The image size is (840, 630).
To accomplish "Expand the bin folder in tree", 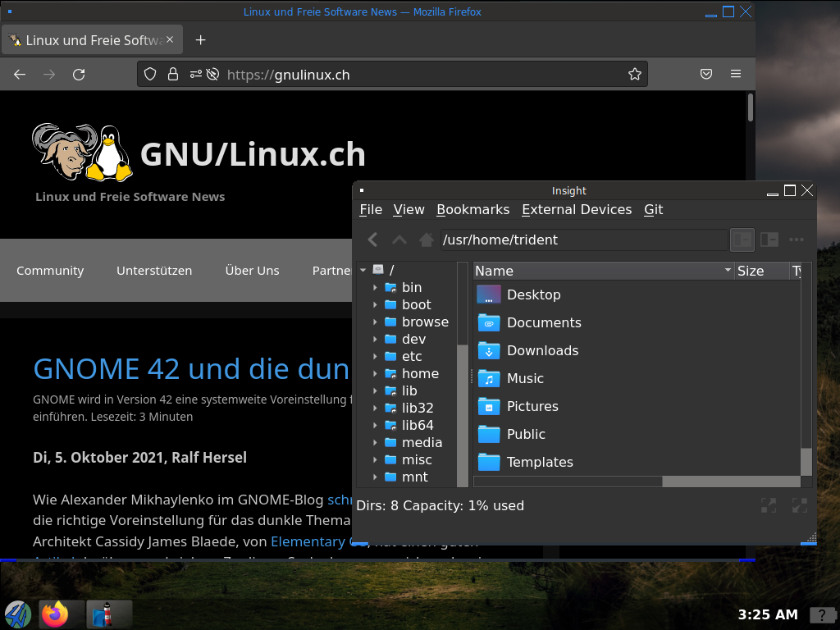I will [x=375, y=288].
